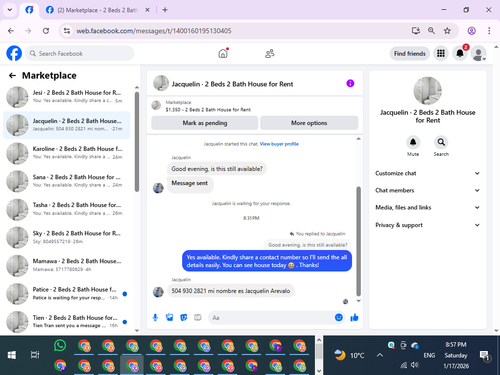Image resolution: width=500 pixels, height=375 pixels.
Task: Expand Customize chat section
Action: 427,173
